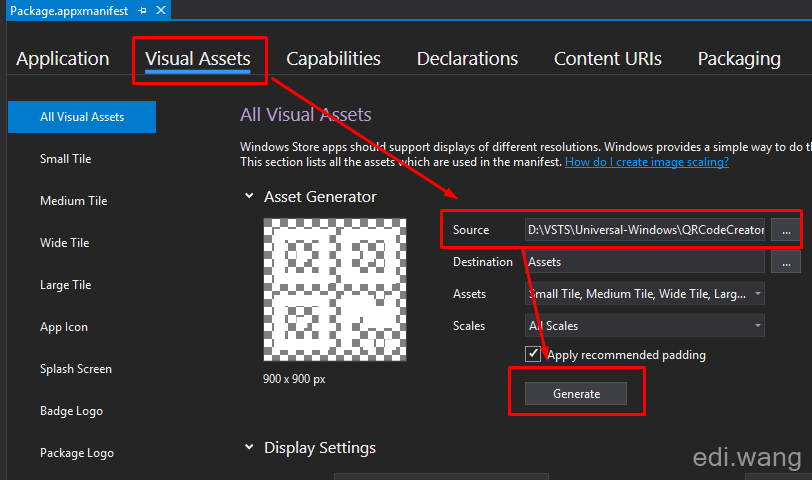
Task: Go to the Capabilities tab
Action: pos(334,59)
